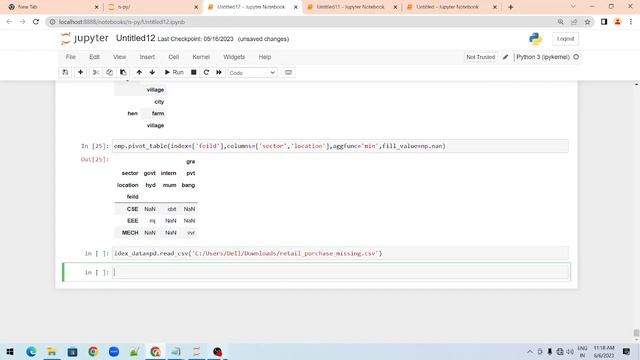The height and width of the screenshot is (360, 640).
Task: Go back in browser history
Action: (x=9, y=22)
